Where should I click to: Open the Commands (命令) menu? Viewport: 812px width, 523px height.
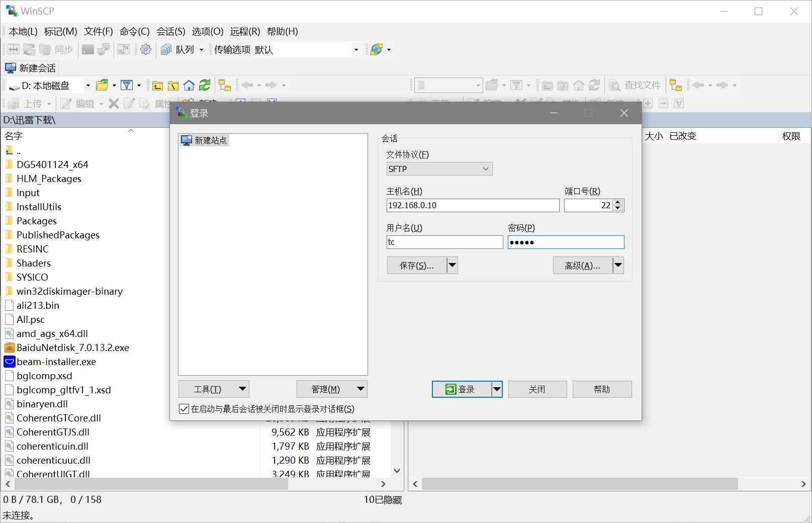[135, 31]
